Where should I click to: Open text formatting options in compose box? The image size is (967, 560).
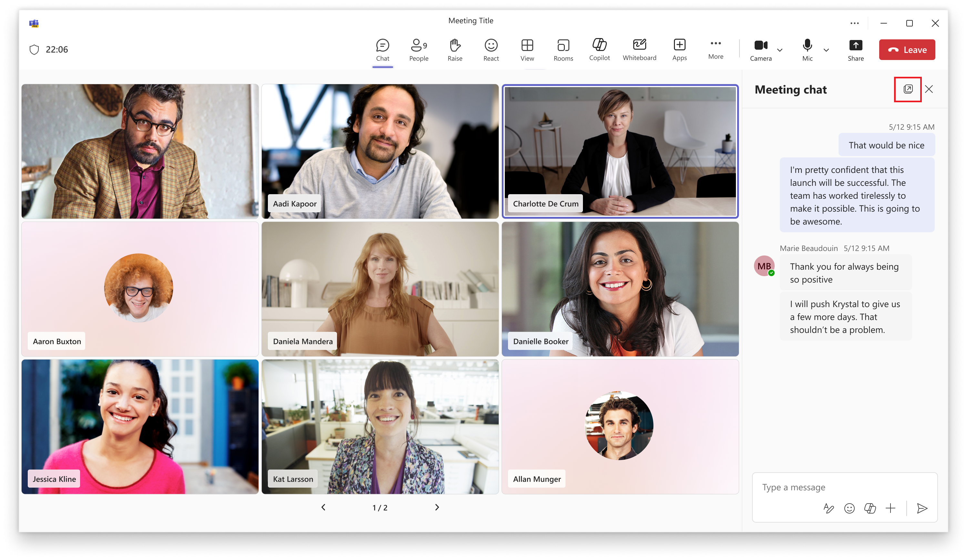click(x=829, y=508)
